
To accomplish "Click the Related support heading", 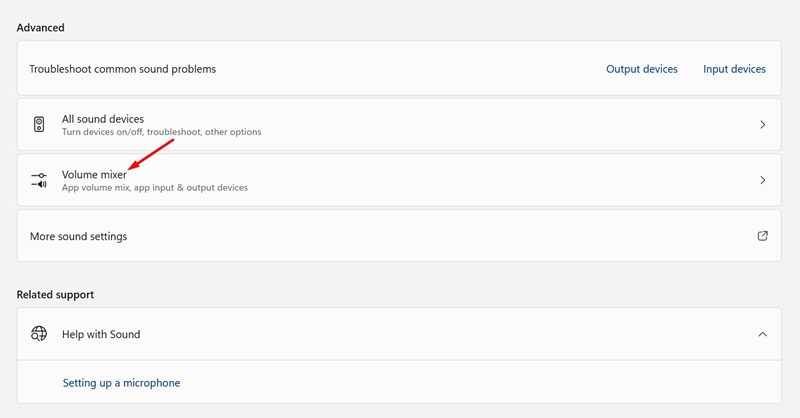I will tap(55, 295).
